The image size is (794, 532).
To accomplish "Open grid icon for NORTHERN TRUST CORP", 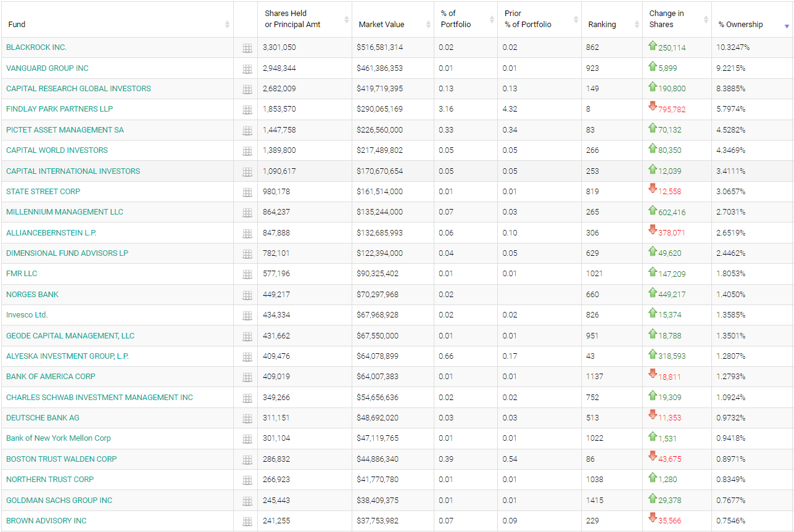I will click(247, 480).
